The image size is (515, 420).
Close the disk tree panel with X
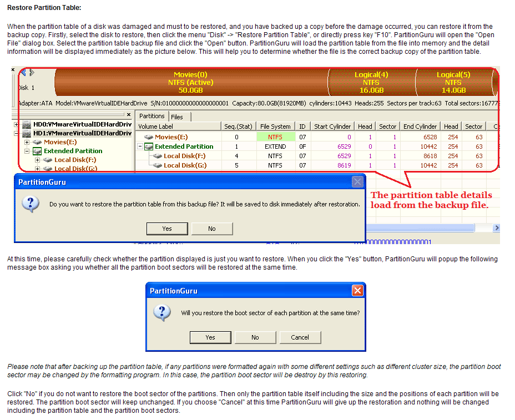(x=129, y=114)
